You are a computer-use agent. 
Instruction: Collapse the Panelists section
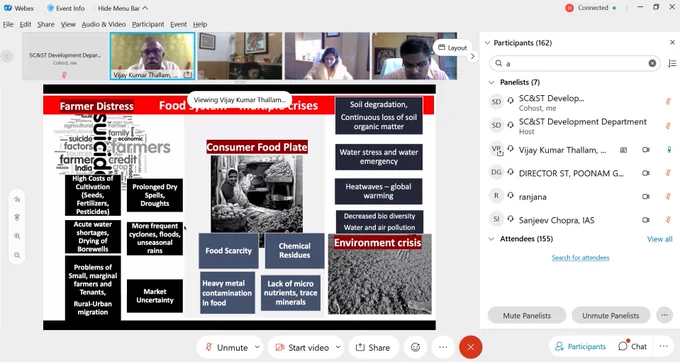491,82
